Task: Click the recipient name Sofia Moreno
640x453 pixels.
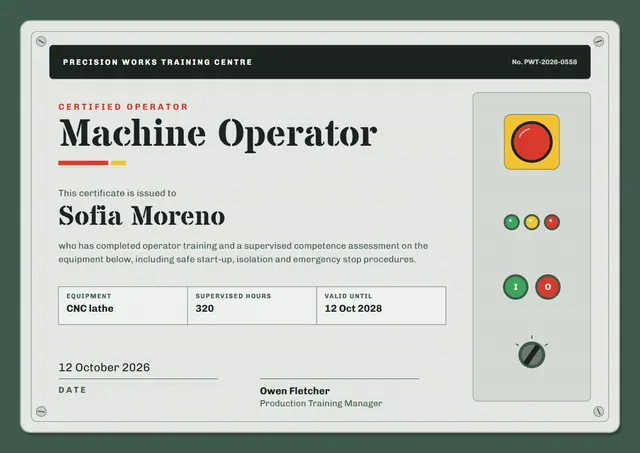Action: [x=142, y=215]
